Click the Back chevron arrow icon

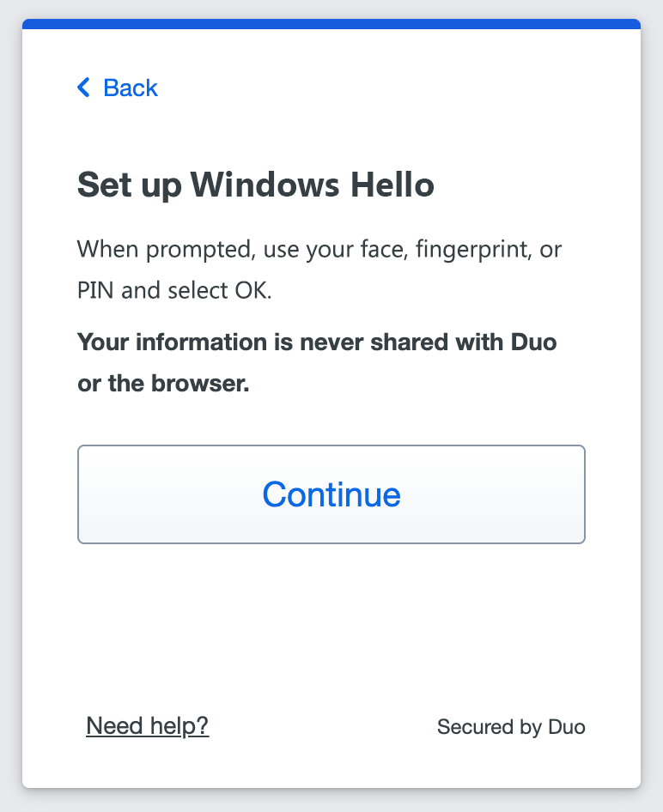(x=84, y=88)
